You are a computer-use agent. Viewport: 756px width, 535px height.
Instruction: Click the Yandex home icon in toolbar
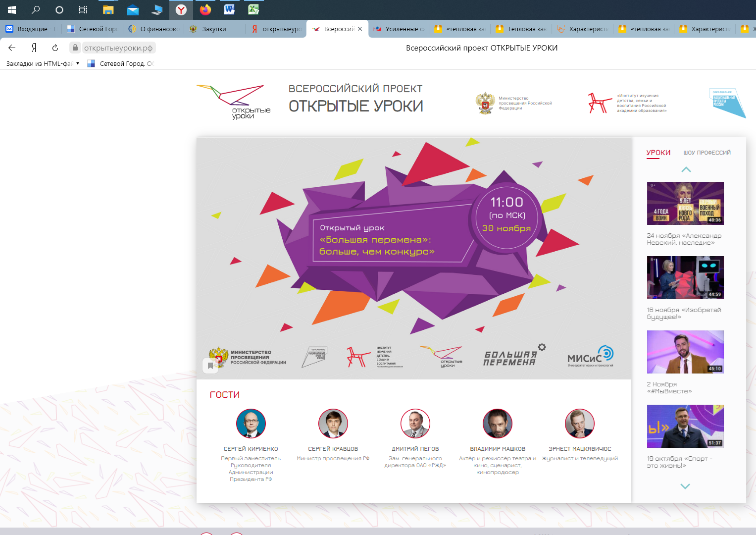tap(34, 48)
